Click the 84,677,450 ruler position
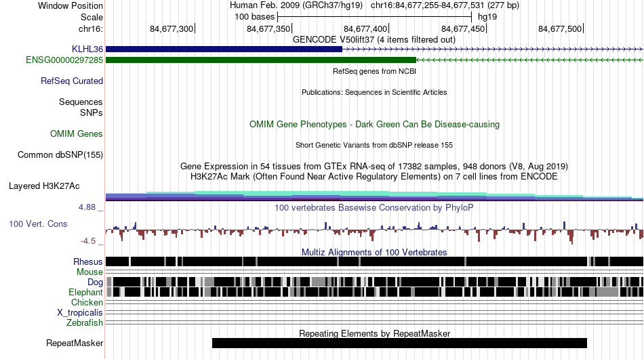This screenshot has width=644, height=359. [x=463, y=28]
